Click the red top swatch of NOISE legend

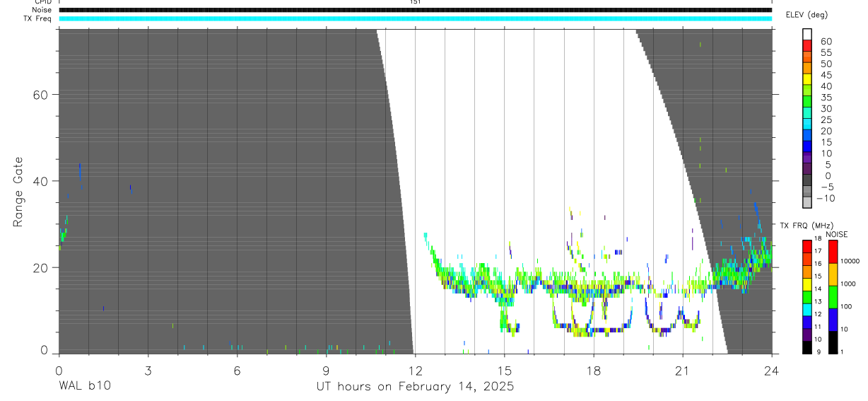click(x=833, y=251)
